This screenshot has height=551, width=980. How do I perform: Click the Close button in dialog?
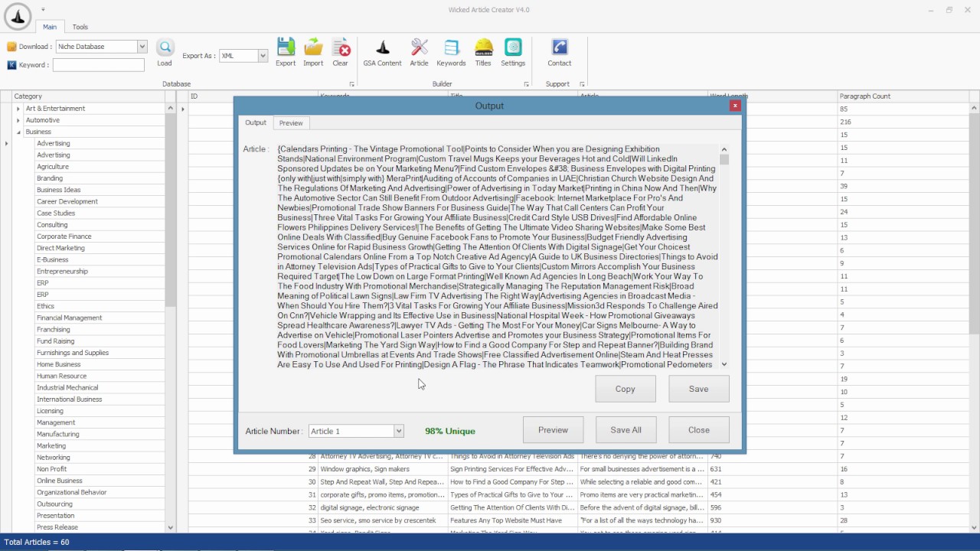coord(699,430)
